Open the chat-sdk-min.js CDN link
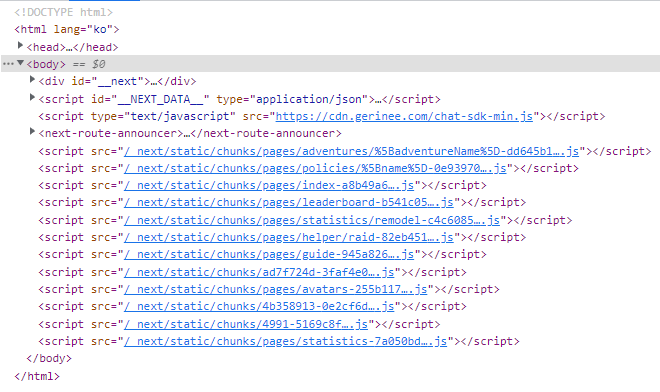This screenshot has height=392, width=660. 404,116
